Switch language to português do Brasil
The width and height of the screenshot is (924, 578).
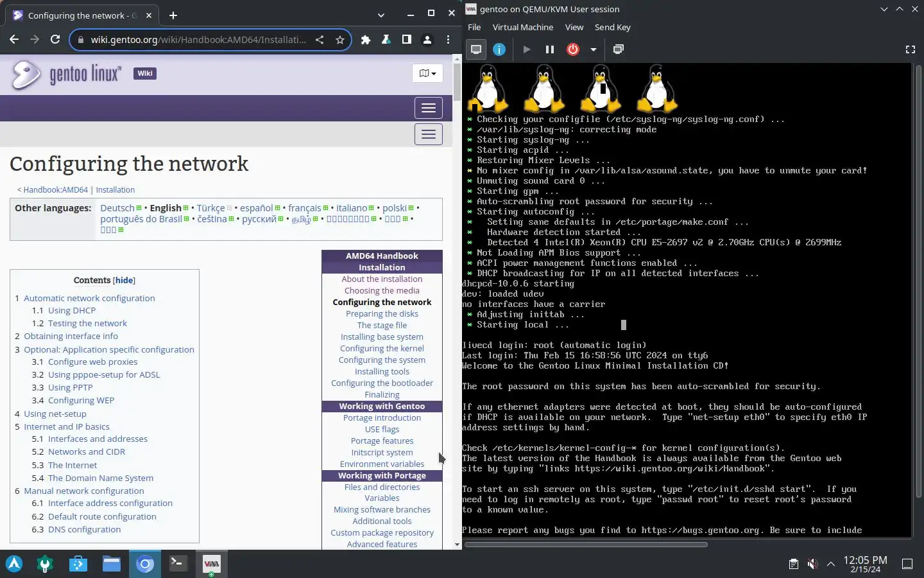141,219
